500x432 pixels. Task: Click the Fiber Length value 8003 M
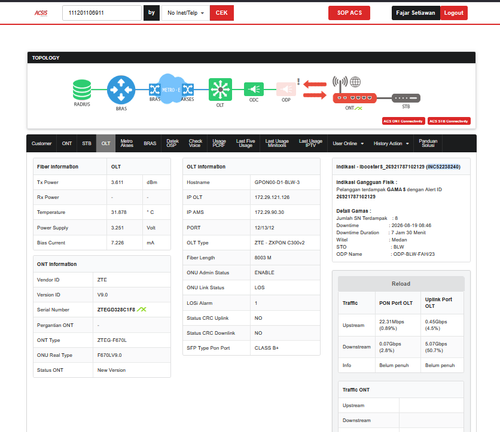click(263, 258)
